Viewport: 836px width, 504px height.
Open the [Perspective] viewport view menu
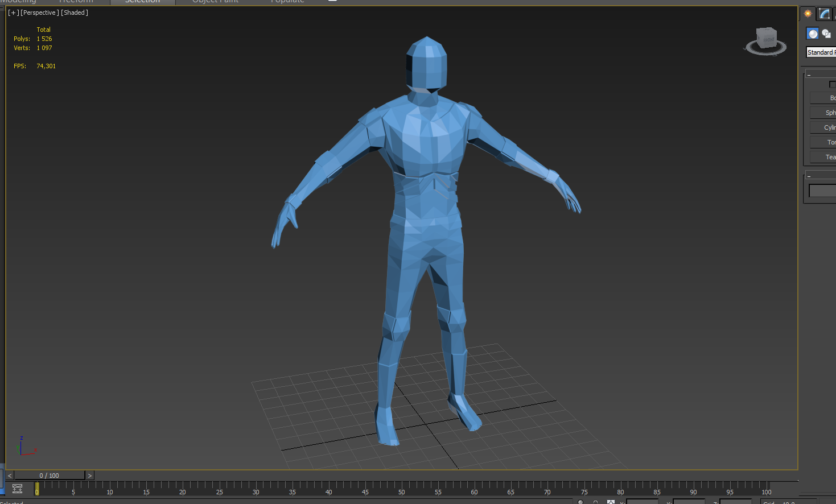click(40, 13)
